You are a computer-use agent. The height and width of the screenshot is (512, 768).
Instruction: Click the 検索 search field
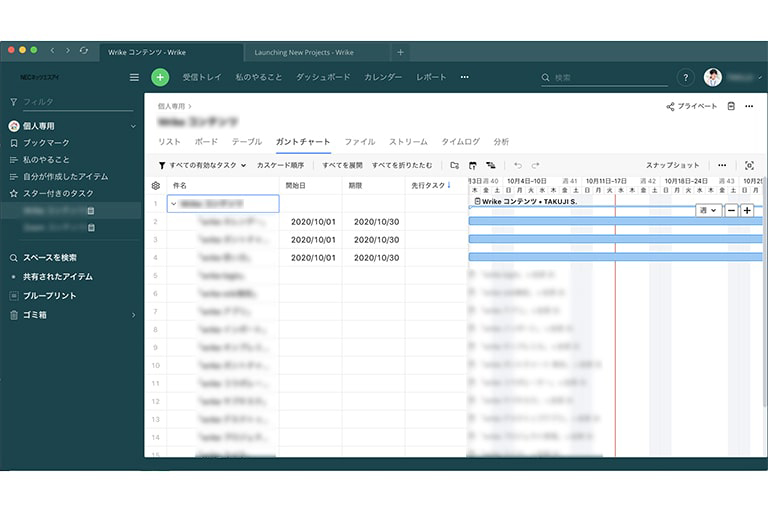(604, 77)
